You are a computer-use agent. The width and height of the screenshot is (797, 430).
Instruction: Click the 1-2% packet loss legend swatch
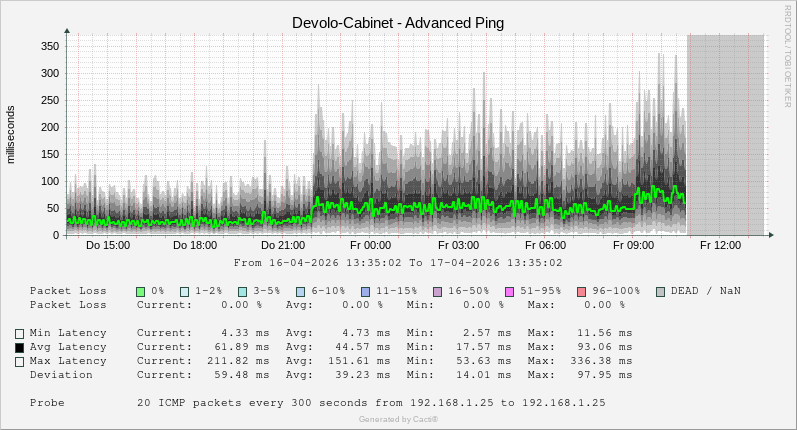pos(185,291)
